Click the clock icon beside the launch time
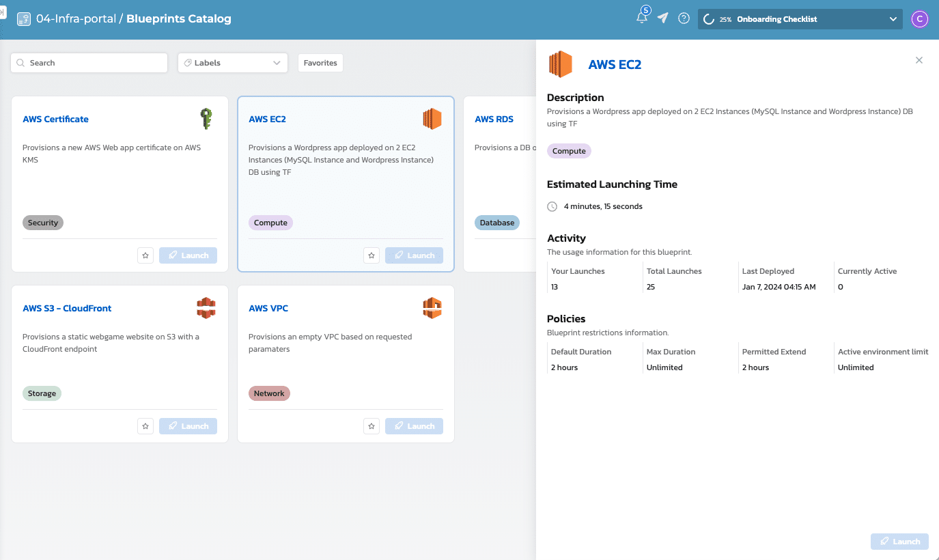Image resolution: width=939 pixels, height=560 pixels. click(552, 206)
